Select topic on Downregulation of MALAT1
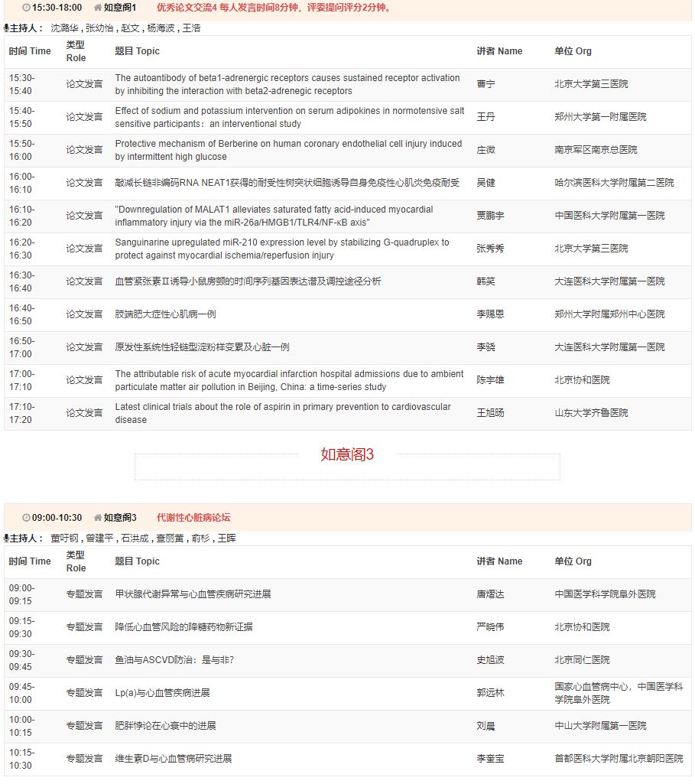 coord(274,216)
